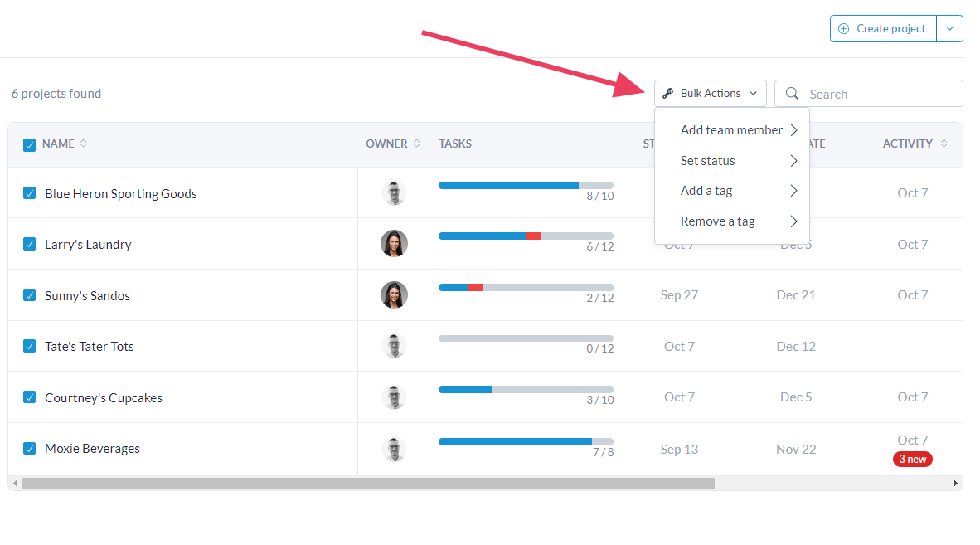Click the horizontal scrollbar right arrow
Image resolution: width=980 pixels, height=545 pixels.
pos(955,483)
